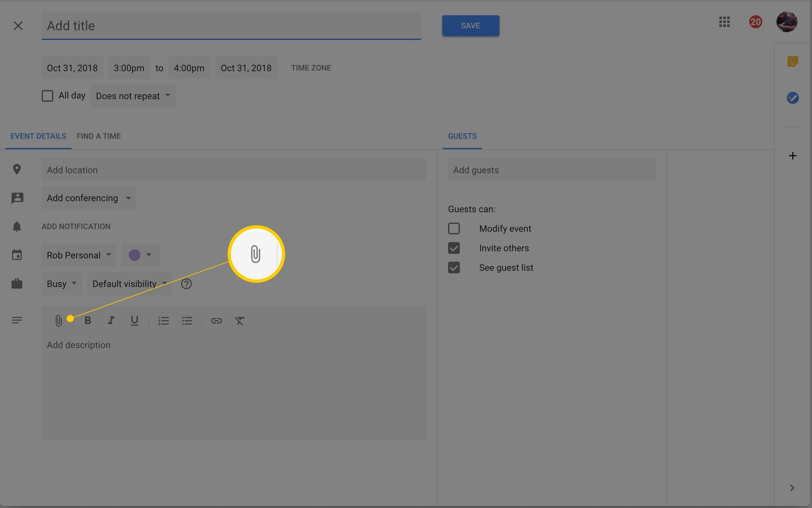Screen dimensions: 812x508
Task: Expand the Default visibility dropdown
Action: click(x=129, y=284)
